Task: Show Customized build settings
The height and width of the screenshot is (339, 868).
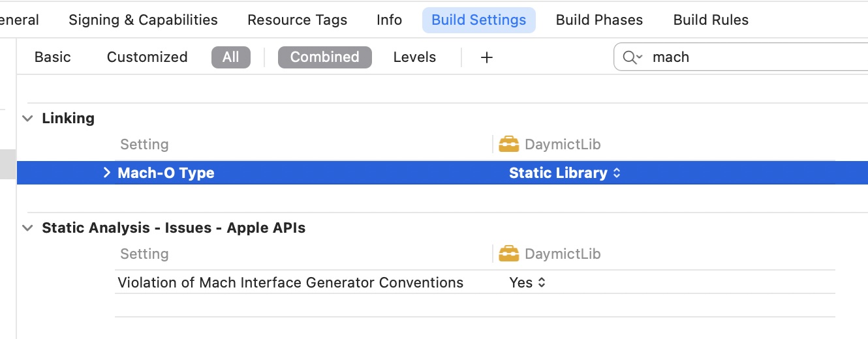Action: 147,57
